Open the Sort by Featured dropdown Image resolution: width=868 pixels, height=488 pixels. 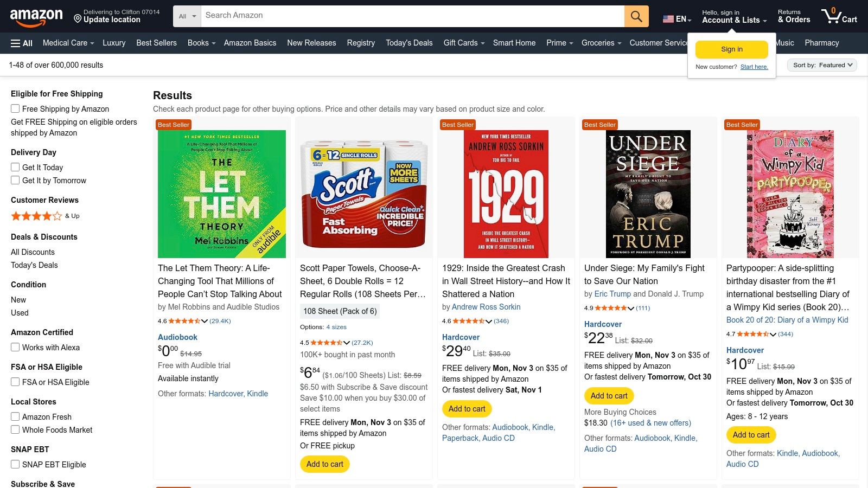(x=822, y=65)
